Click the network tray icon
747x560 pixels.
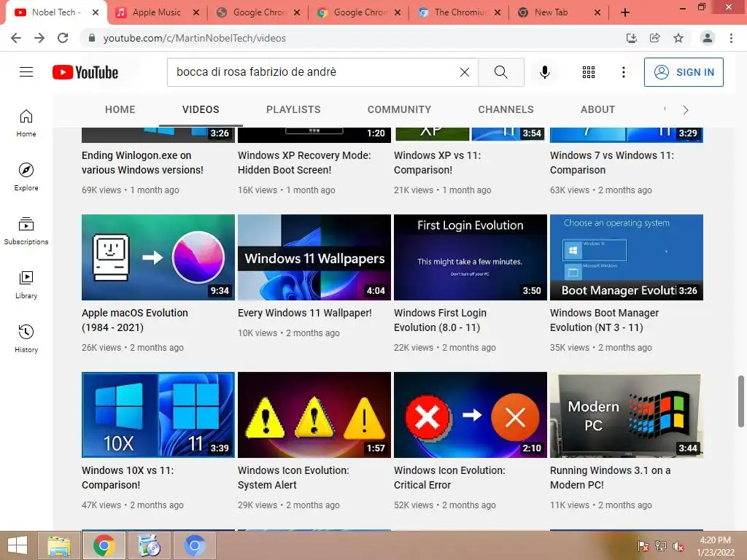point(661,546)
